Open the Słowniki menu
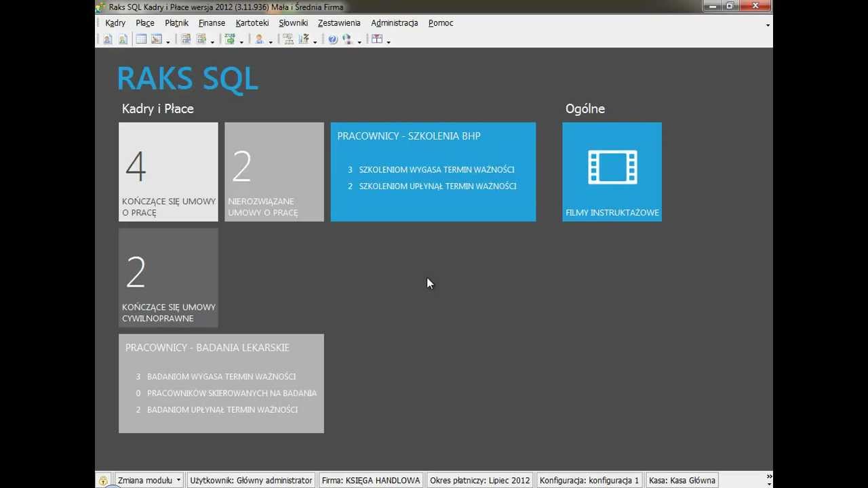Image resolution: width=868 pixels, height=488 pixels. 293,23
